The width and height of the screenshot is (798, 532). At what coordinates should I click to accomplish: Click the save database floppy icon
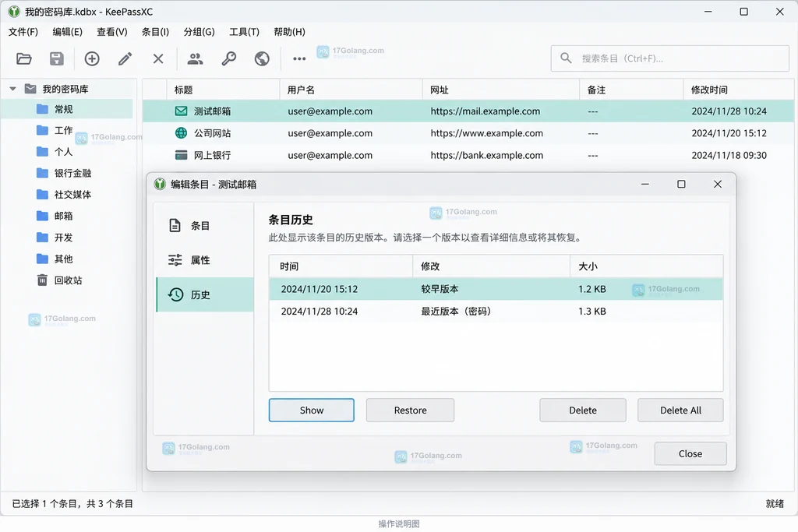coord(56,58)
